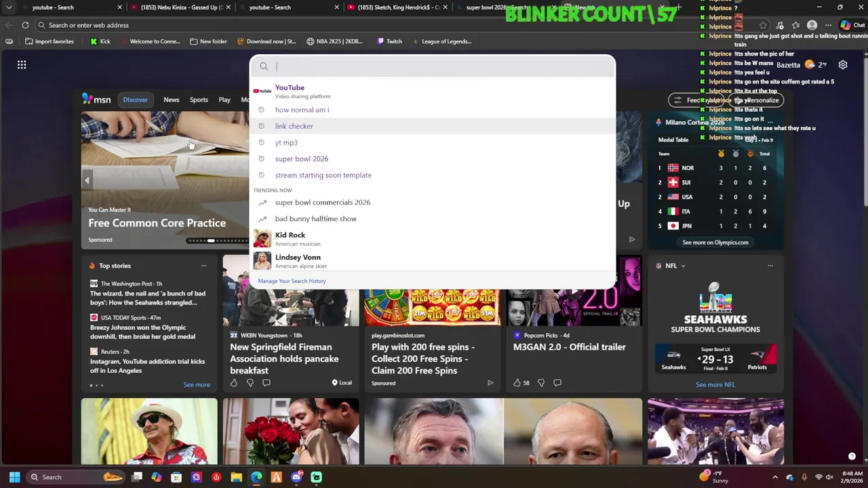Click previous slide arrow on carousel
The height and width of the screenshot is (488, 868).
(87, 180)
